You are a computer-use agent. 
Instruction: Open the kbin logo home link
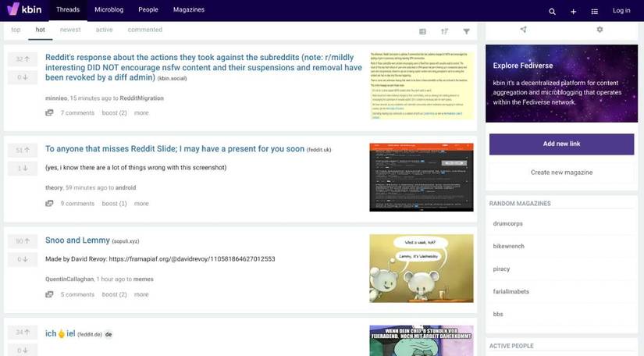pyautogui.click(x=24, y=9)
